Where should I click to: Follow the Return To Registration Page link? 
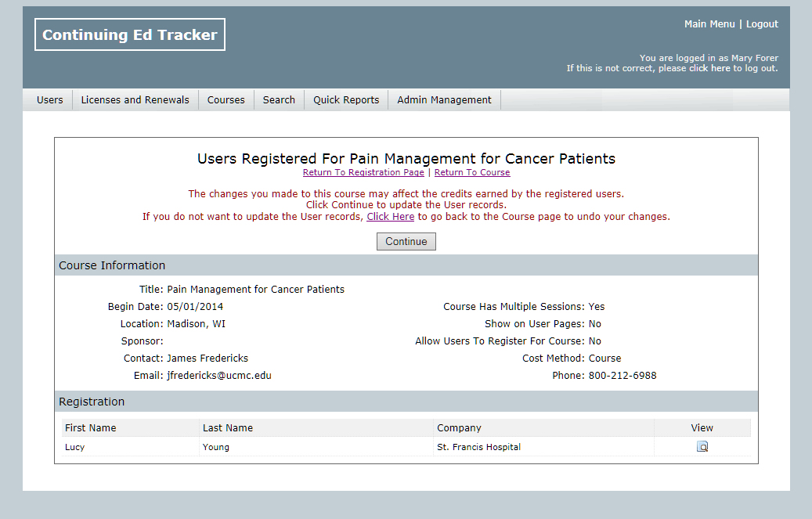tap(363, 172)
